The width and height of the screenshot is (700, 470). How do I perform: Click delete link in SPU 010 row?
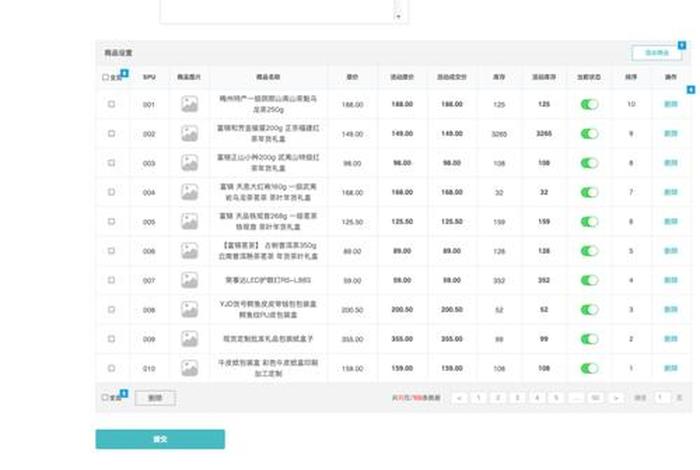coord(671,368)
